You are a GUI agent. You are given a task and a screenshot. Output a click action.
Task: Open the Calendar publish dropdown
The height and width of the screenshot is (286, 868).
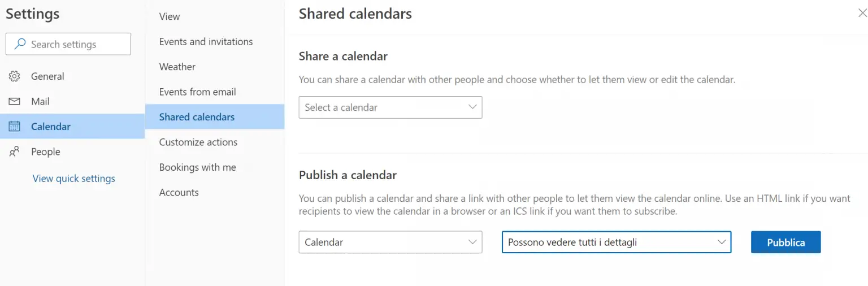point(390,242)
